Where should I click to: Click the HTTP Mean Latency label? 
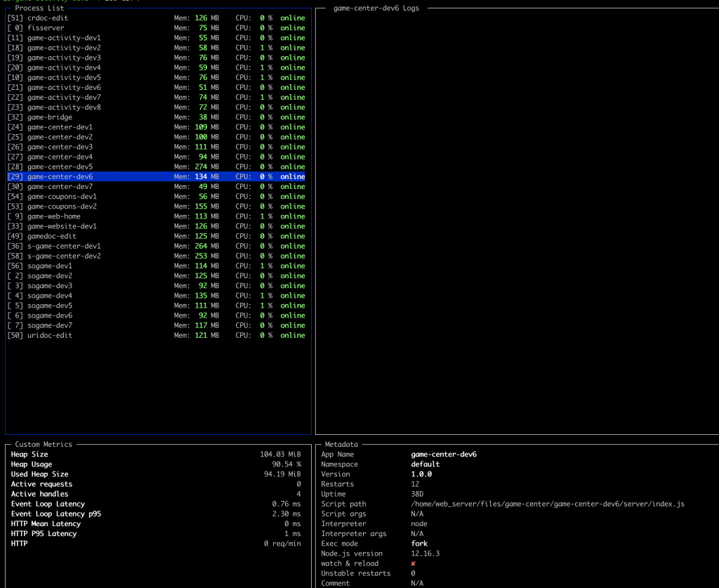click(x=46, y=524)
